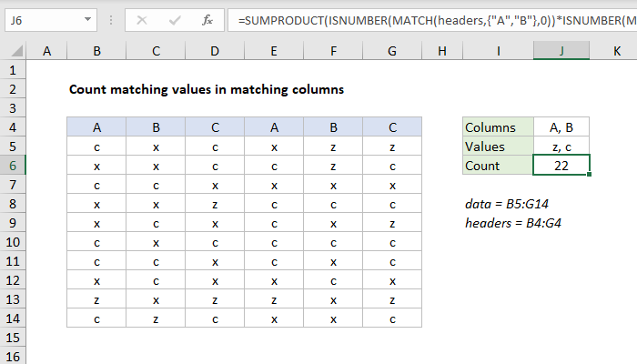Image resolution: width=637 pixels, height=364 pixels.
Task: Click the Enter checkmark in formula bar
Action: (x=175, y=19)
